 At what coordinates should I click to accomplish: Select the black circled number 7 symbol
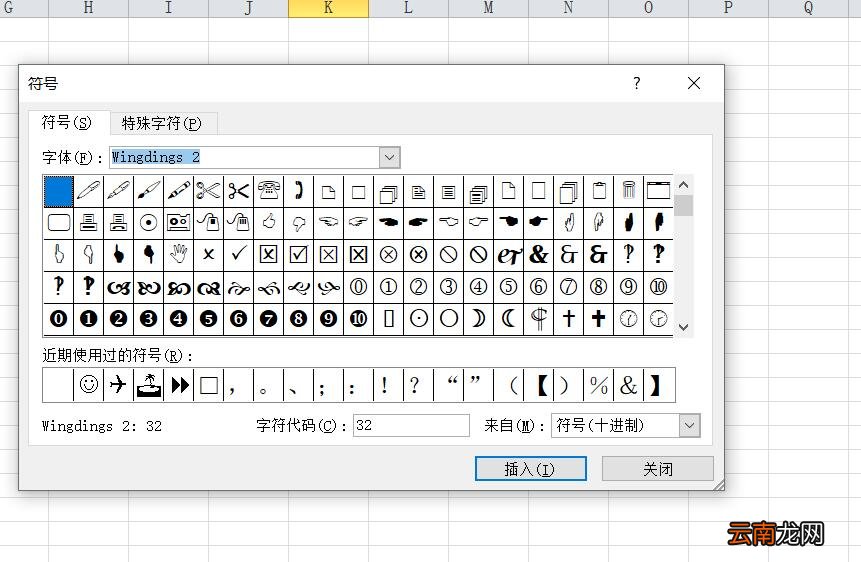[x=269, y=319]
